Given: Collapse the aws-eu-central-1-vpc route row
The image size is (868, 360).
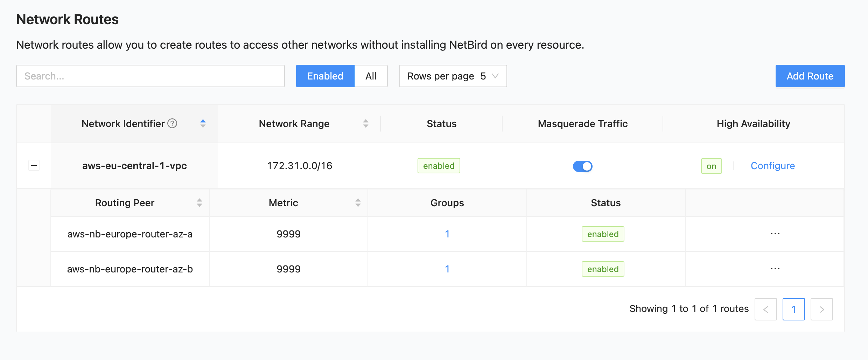Looking at the screenshot, I should [34, 165].
